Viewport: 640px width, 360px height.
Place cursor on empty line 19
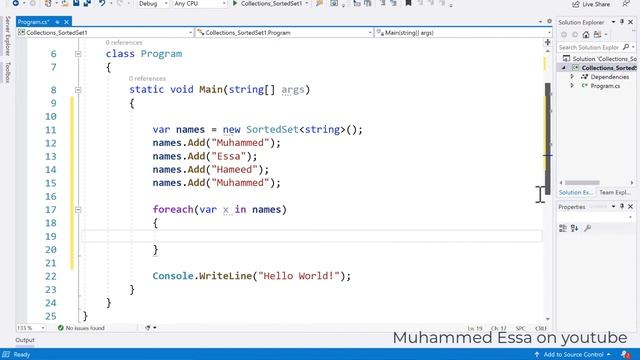[312, 236]
